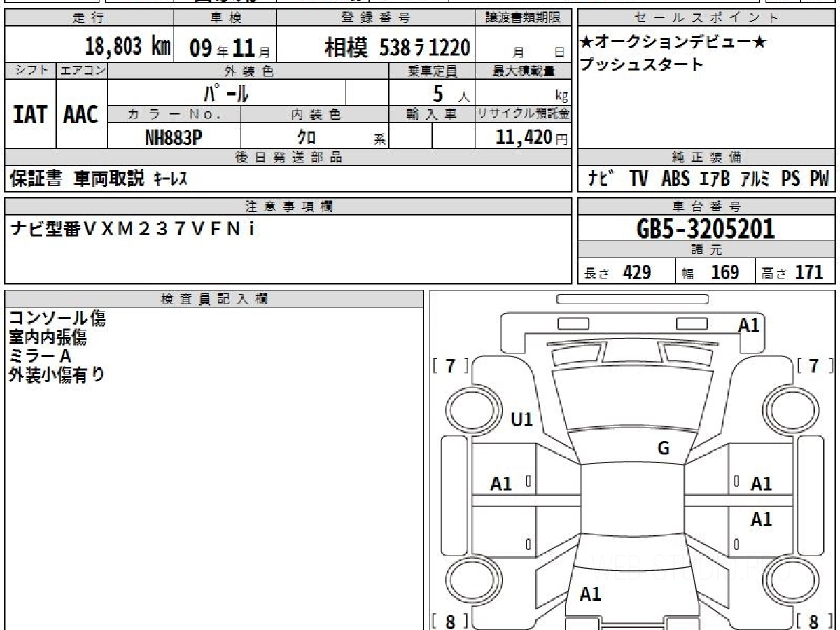The image size is (840, 630).
Task: Click the mileage value 18,803 km
Action: 128,47
